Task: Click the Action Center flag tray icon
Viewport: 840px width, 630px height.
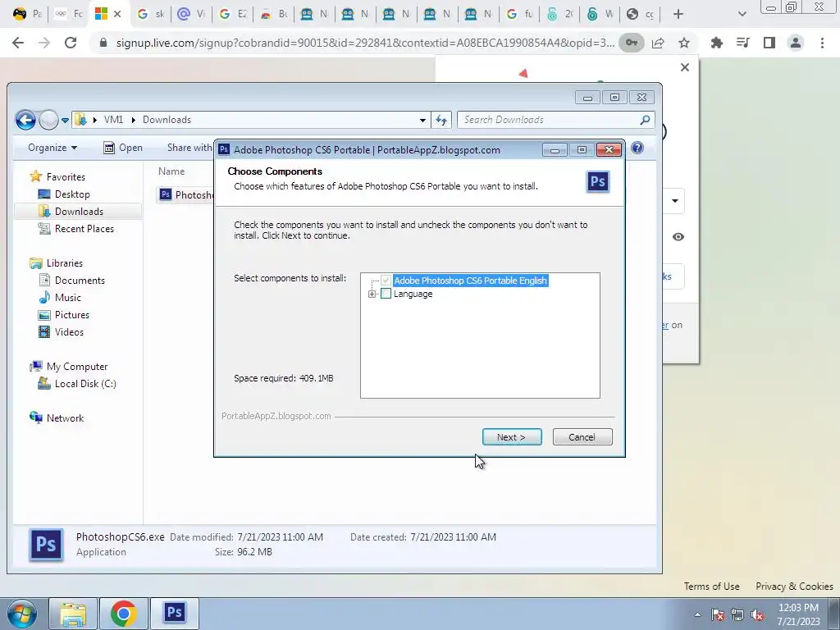Action: coord(718,615)
